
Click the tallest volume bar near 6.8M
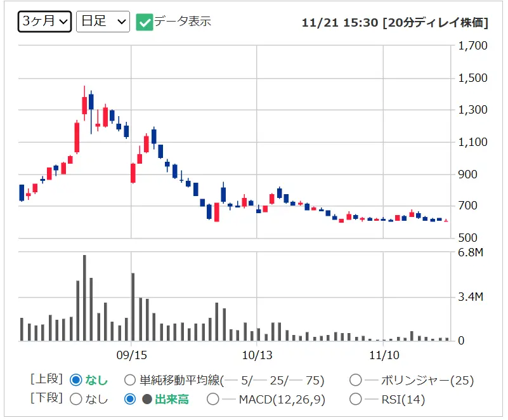(84, 298)
